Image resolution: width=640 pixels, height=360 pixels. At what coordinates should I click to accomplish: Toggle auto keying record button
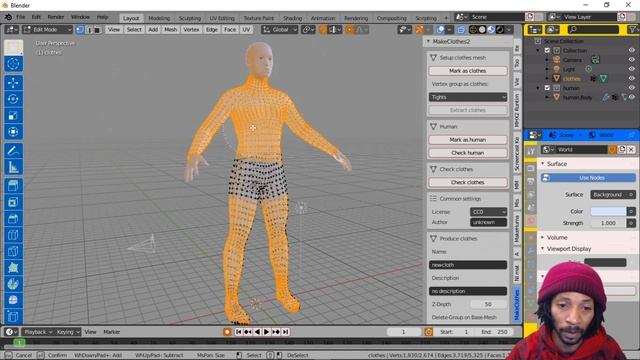[x=227, y=332]
